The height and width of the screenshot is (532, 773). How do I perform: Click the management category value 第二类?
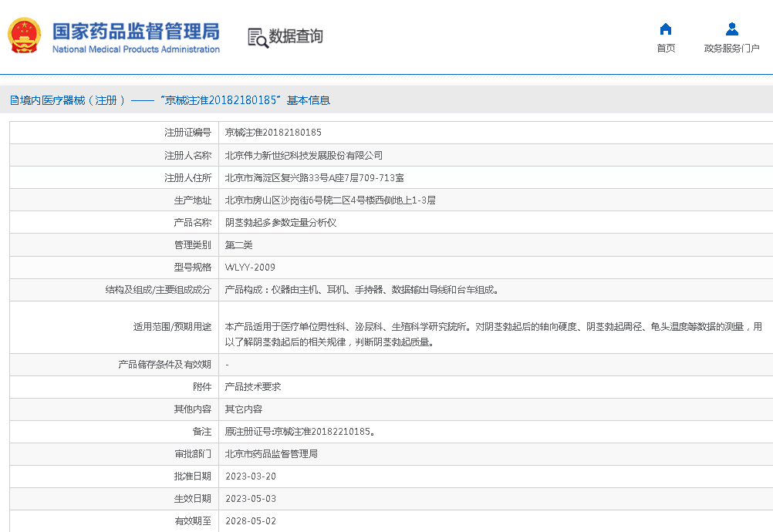point(238,245)
